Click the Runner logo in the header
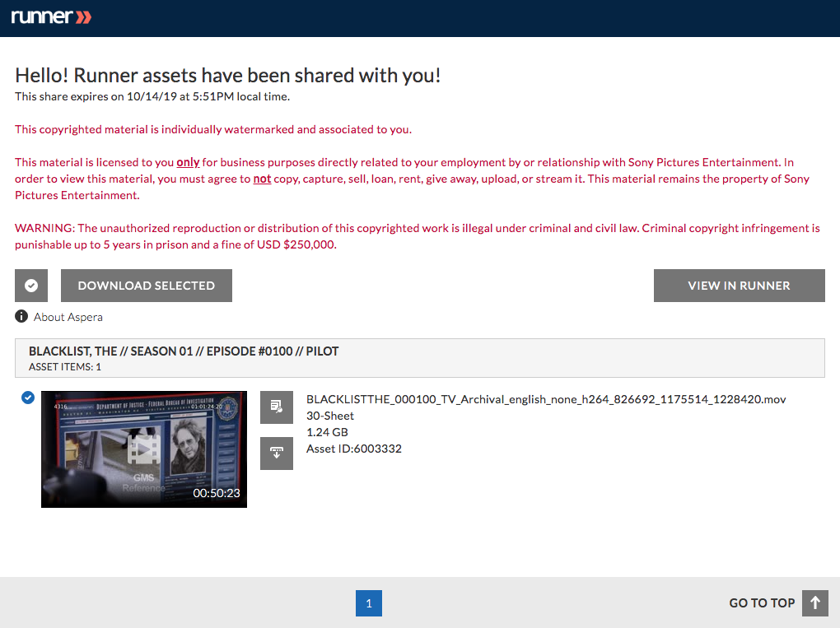 51,16
